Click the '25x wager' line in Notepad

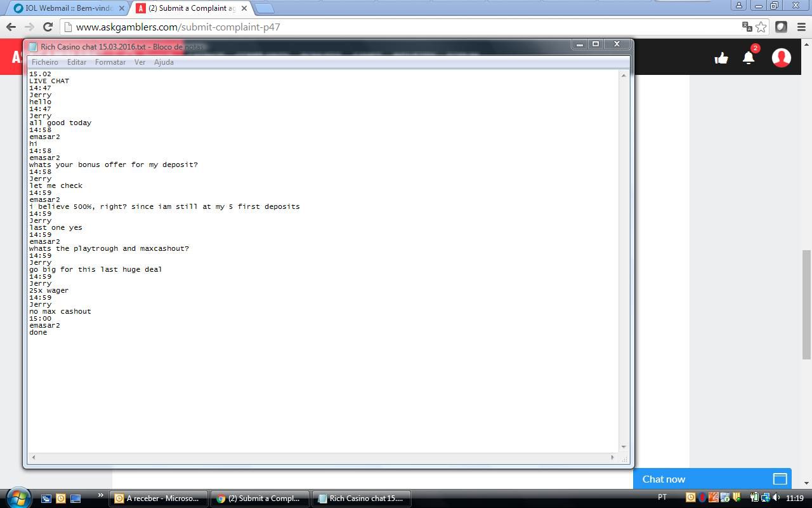click(x=49, y=290)
